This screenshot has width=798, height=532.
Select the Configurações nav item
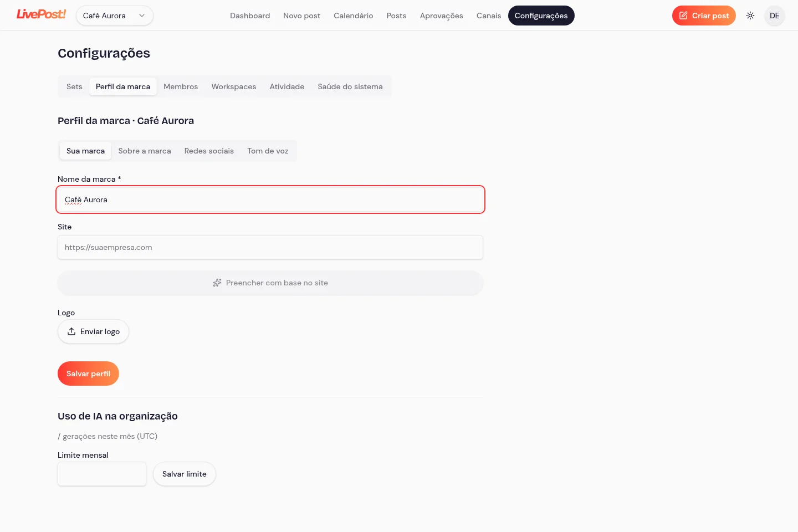tap(541, 16)
